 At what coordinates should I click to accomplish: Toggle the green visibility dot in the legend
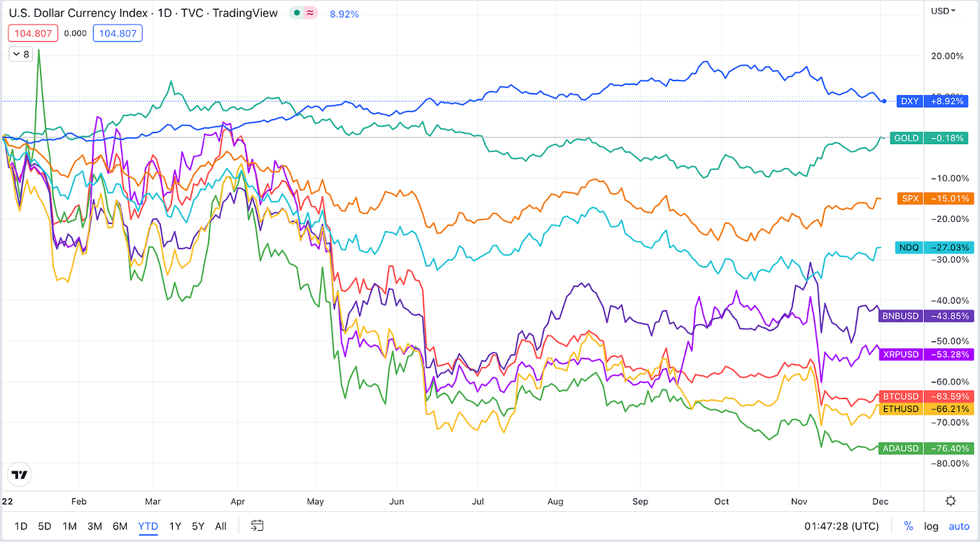point(297,13)
